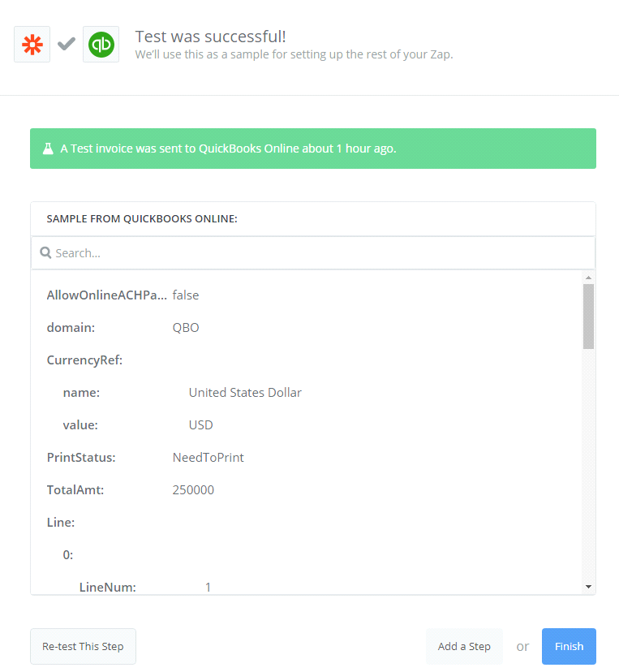Click the United States Dollar name value

(x=245, y=393)
